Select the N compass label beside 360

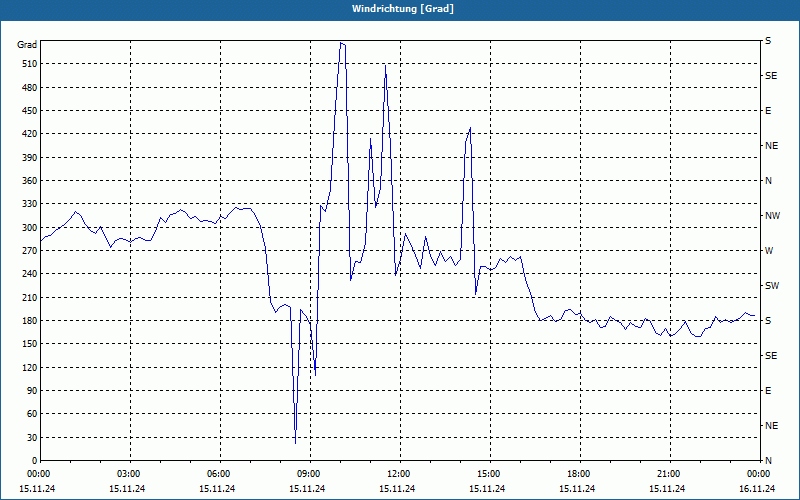click(x=768, y=181)
